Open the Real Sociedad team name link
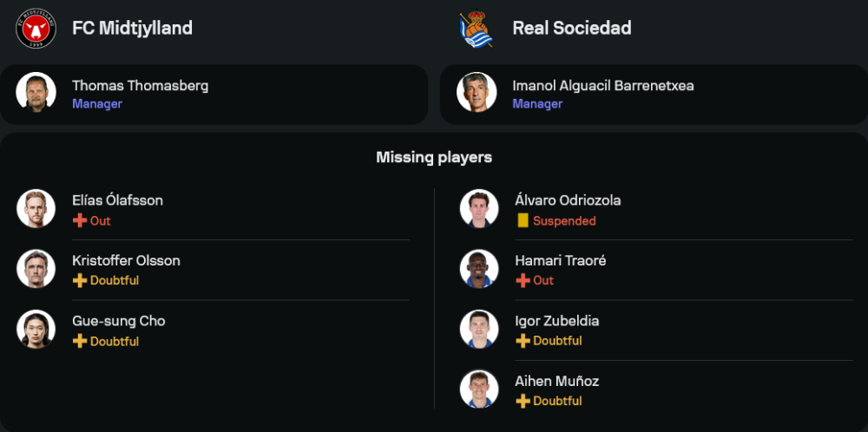 point(572,28)
